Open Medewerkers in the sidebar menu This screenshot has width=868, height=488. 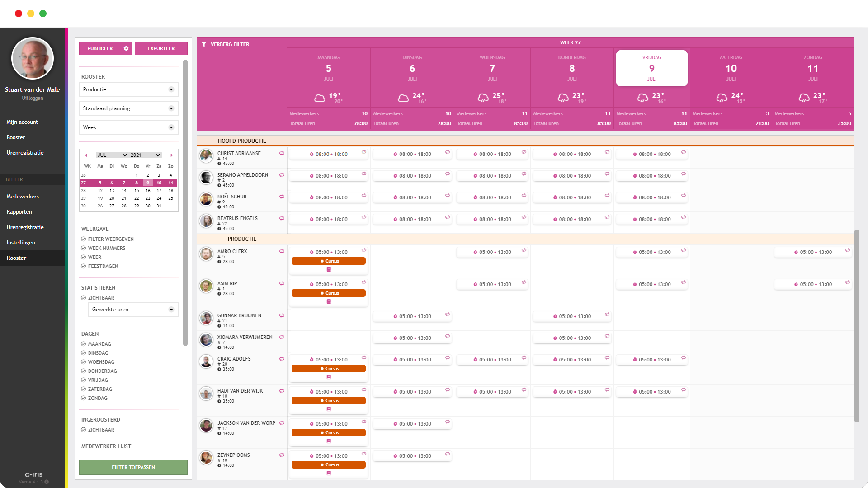click(23, 197)
